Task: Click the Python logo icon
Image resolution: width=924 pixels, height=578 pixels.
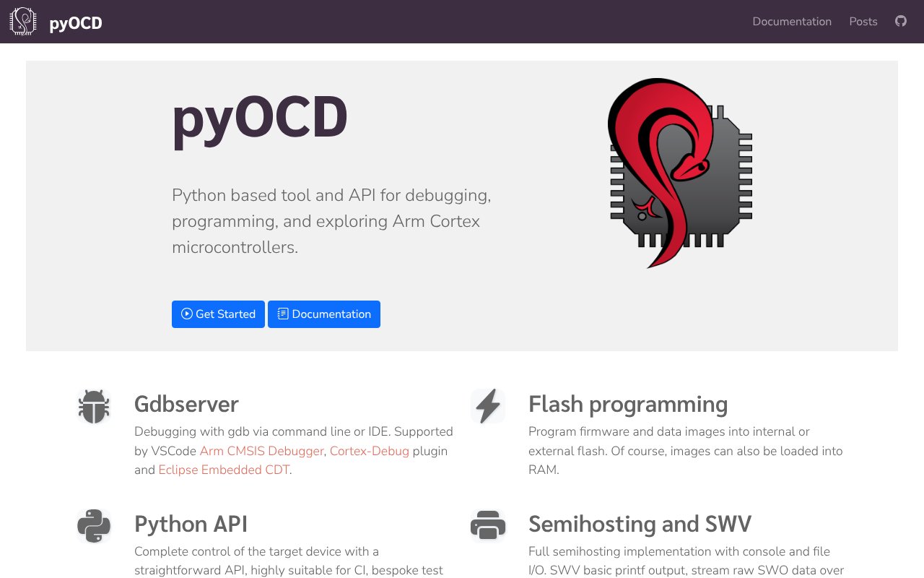Action: (94, 526)
